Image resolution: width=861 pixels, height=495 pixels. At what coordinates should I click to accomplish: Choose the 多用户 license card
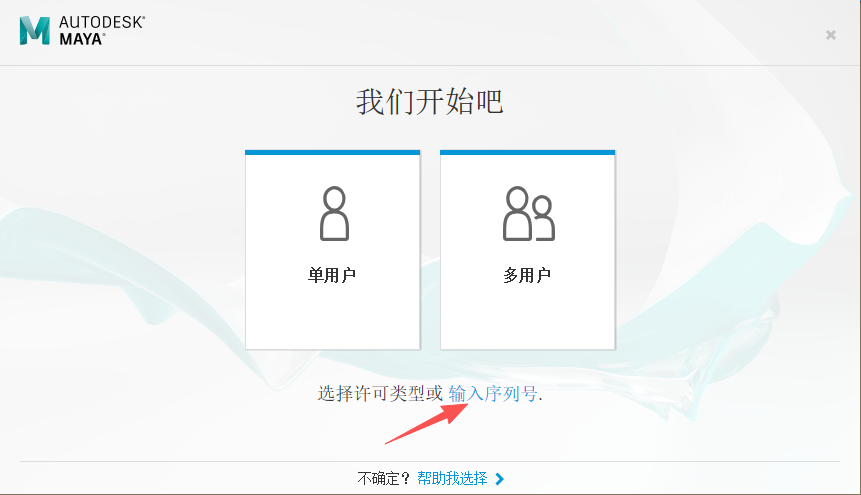pos(528,250)
